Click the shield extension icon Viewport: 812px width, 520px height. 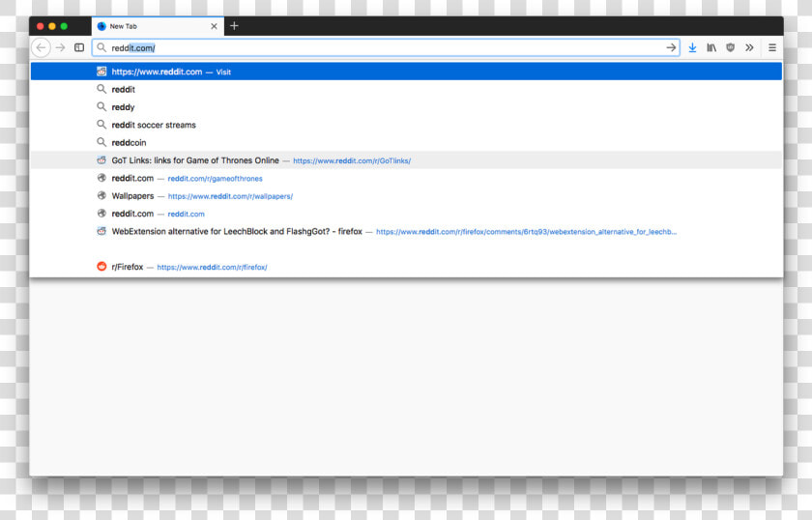point(730,47)
